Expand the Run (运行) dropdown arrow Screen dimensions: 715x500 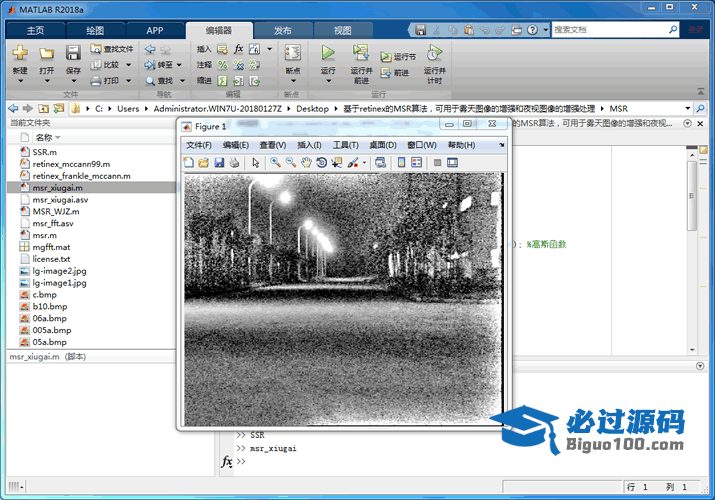click(328, 81)
